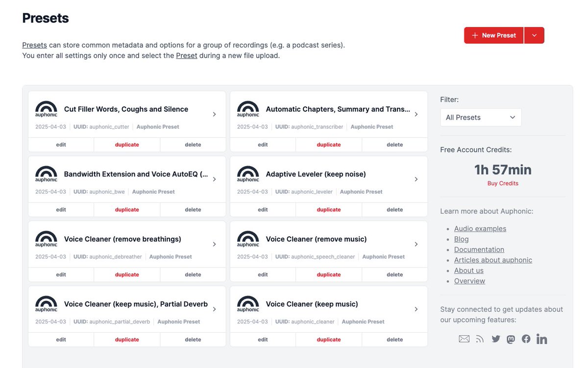Open the All Presets filter dropdown
Viewport: 588px width, 368px height.
click(x=480, y=117)
